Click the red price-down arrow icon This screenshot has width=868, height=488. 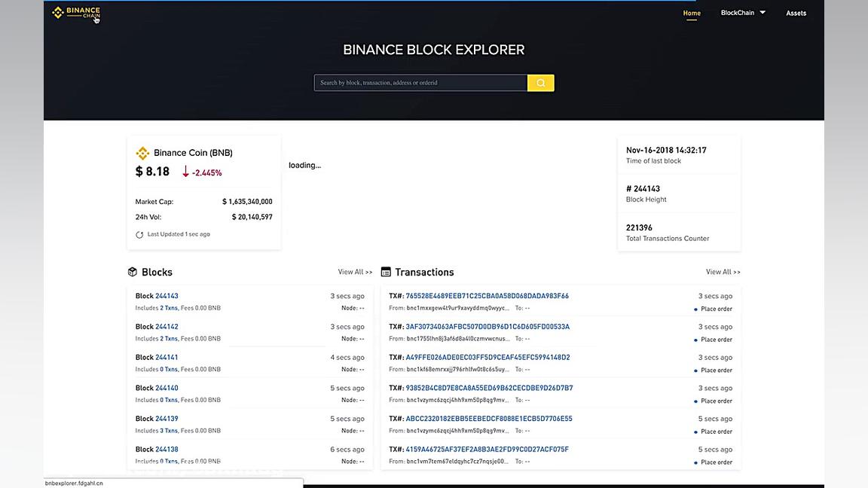point(185,172)
